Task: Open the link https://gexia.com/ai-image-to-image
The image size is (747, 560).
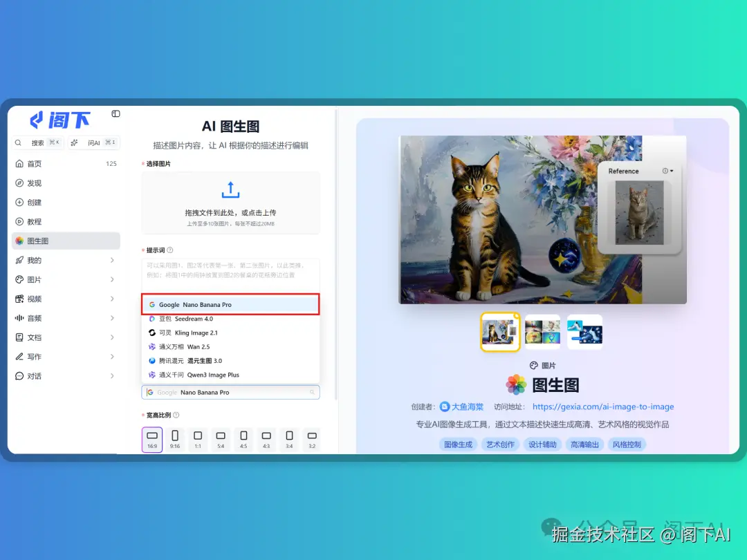Action: click(x=603, y=406)
